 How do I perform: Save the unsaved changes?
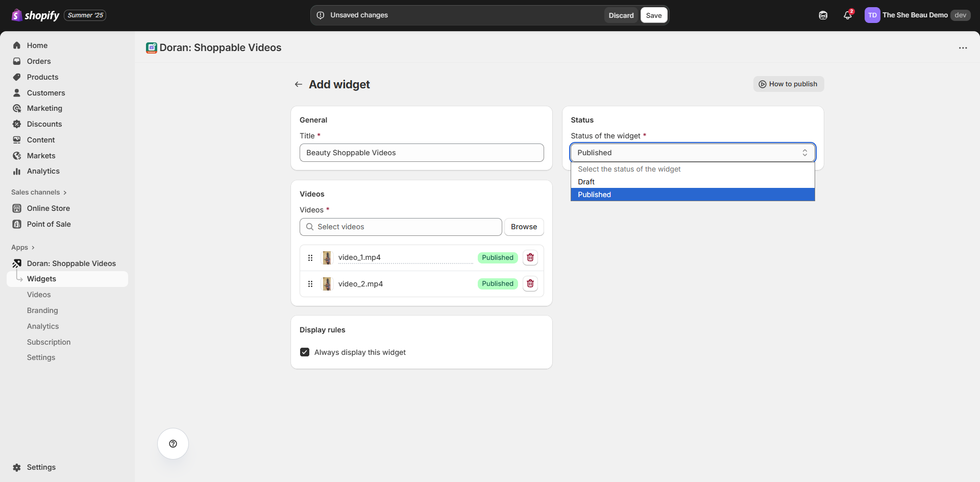653,15
